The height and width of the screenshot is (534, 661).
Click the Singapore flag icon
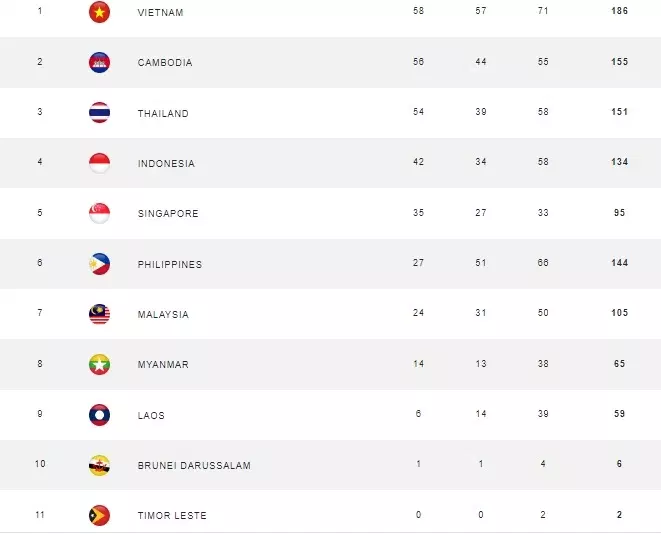[99, 213]
